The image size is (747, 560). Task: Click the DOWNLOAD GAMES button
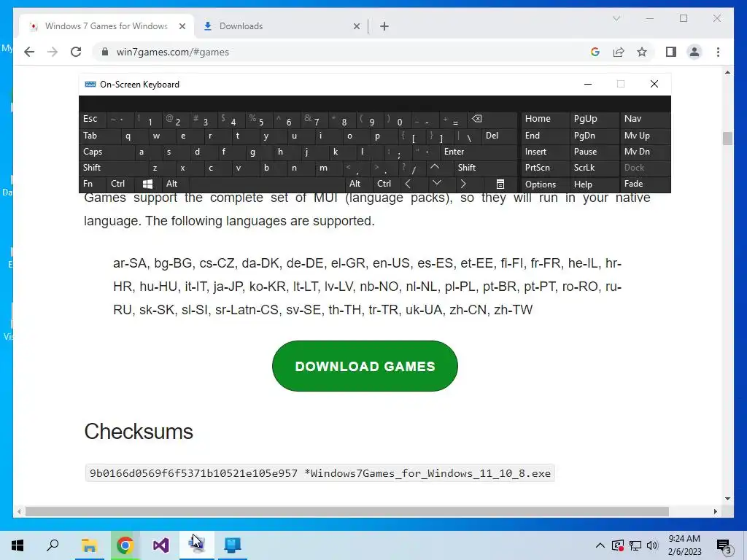(x=365, y=366)
